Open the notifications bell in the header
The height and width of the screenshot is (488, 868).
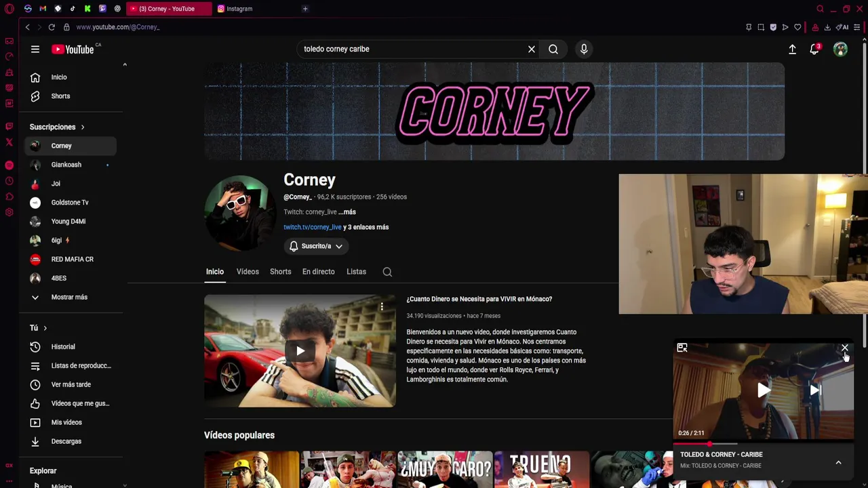(x=814, y=49)
